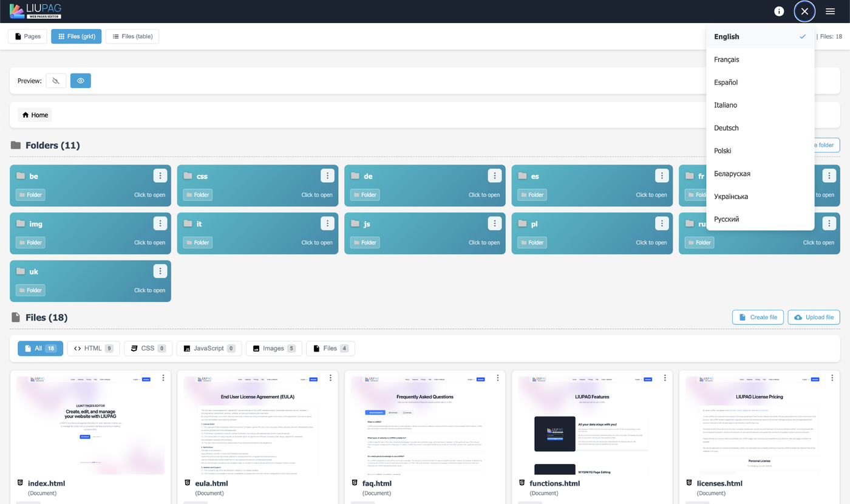Choose Deutsch in language list
The width and height of the screenshot is (850, 504).
[726, 128]
